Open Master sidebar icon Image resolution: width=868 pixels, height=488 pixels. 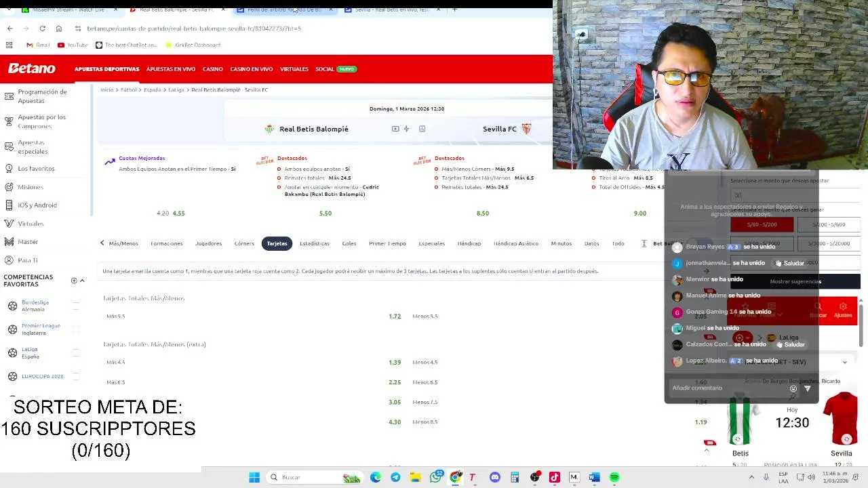pyautogui.click(x=9, y=241)
